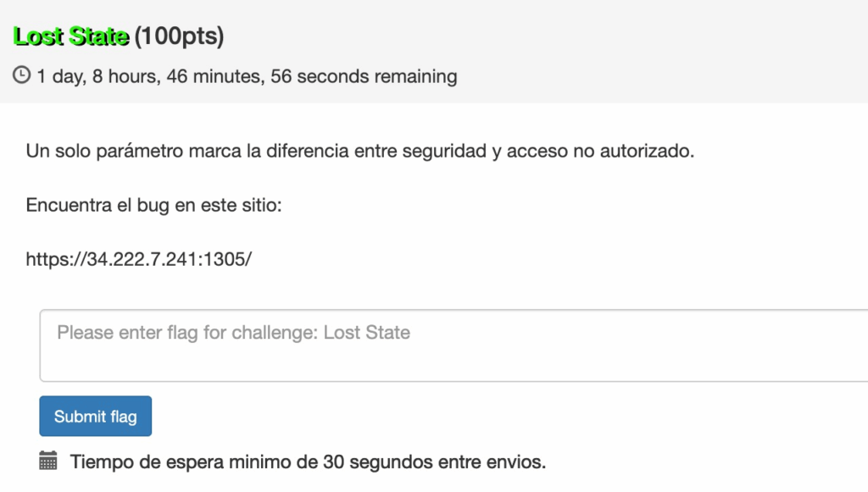Click 'Encuentra el bug en este sitio' text
The height and width of the screenshot is (492, 868).
tap(153, 206)
